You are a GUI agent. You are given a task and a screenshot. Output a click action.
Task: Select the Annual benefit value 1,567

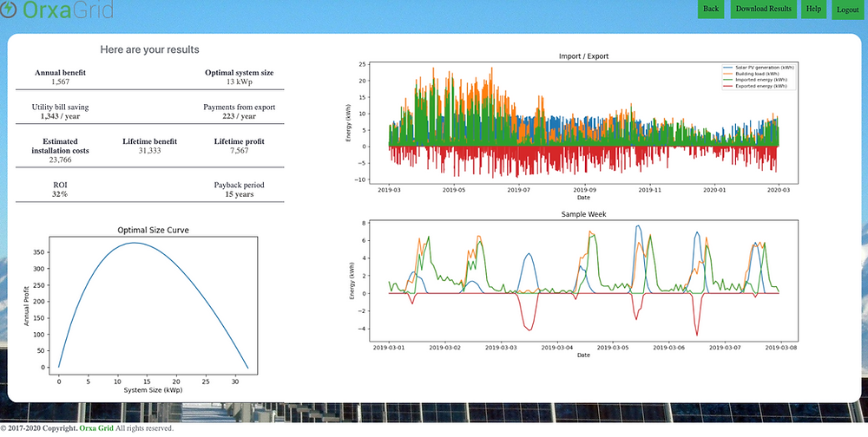coord(61,82)
